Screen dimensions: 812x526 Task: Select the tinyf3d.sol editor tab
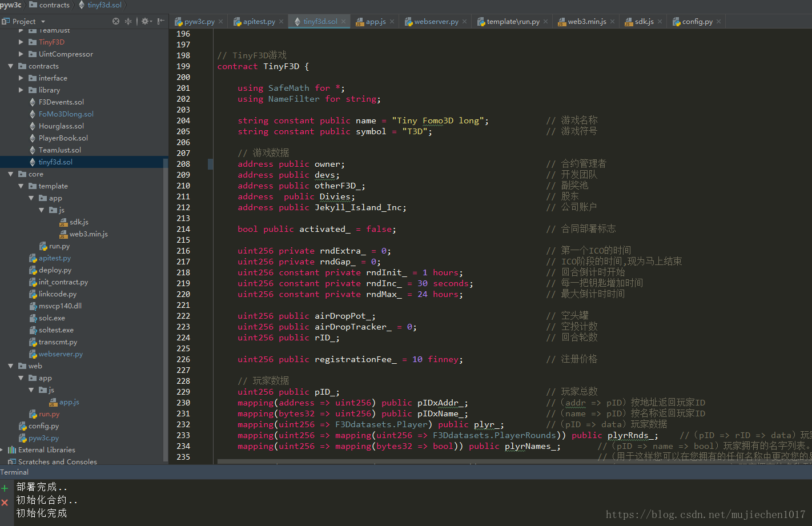(x=320, y=22)
